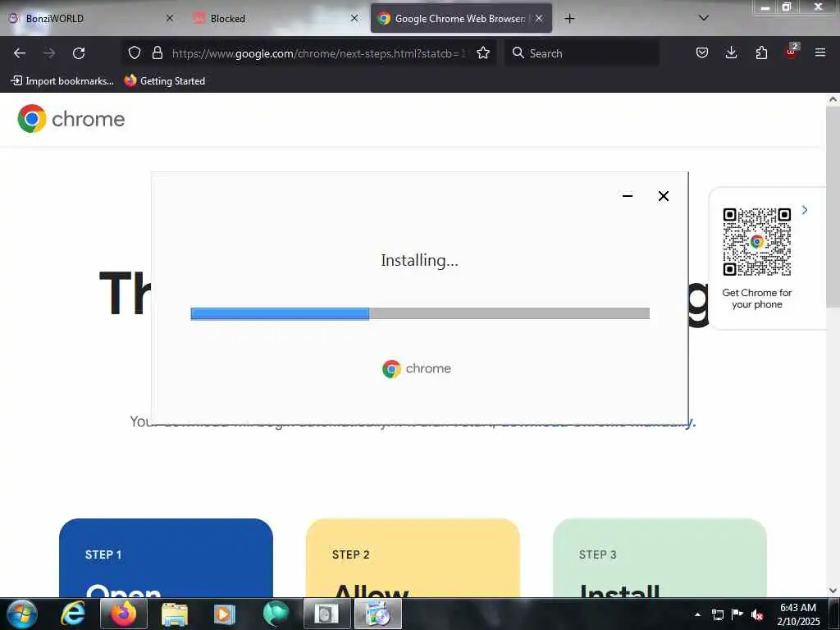The image size is (840, 630).
Task: Open the taskbar clock 6:43 AM
Action: pyautogui.click(x=798, y=614)
